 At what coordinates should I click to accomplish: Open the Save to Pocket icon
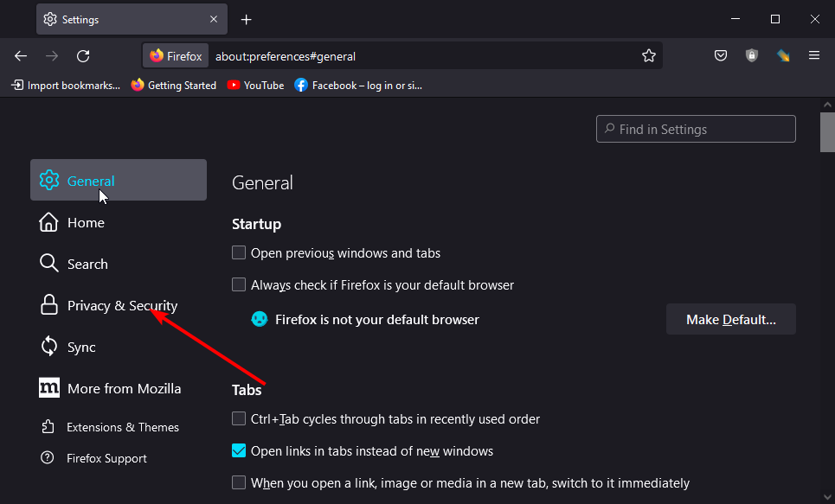coord(721,55)
